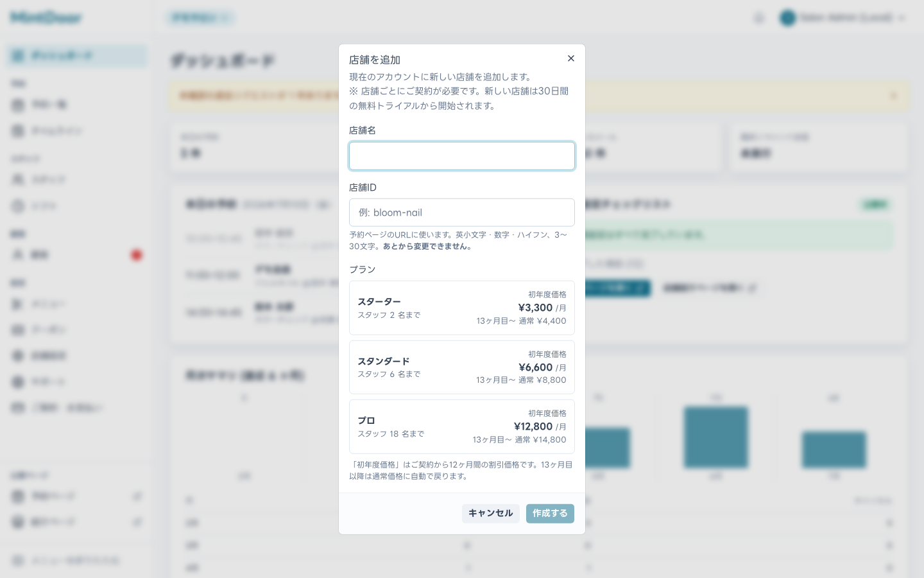The width and height of the screenshot is (924, 578).
Task: Choose the プロ plan card
Action: pyautogui.click(x=462, y=426)
